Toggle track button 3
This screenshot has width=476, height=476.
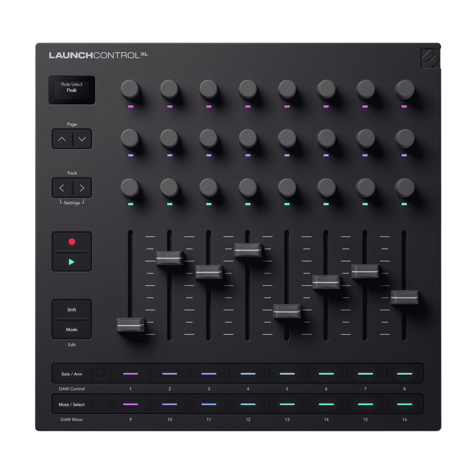pos(209,374)
